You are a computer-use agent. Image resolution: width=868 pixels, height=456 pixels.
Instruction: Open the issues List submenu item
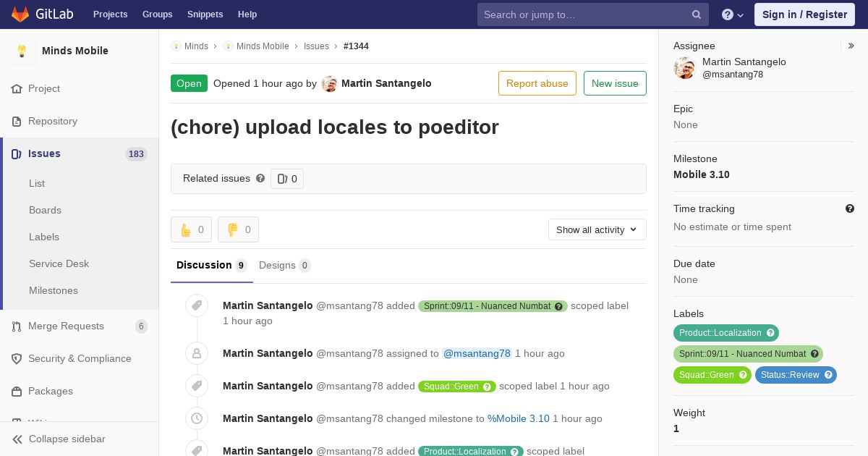click(37, 183)
